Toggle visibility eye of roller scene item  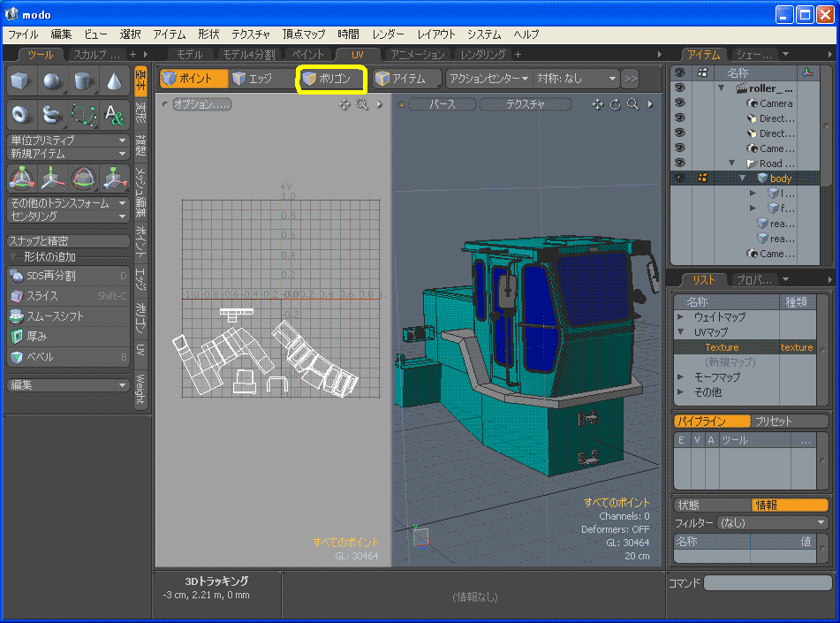coord(679,88)
